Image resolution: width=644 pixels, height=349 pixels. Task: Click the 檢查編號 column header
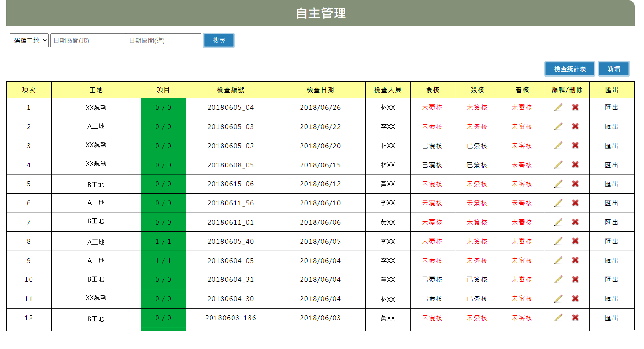(x=231, y=90)
